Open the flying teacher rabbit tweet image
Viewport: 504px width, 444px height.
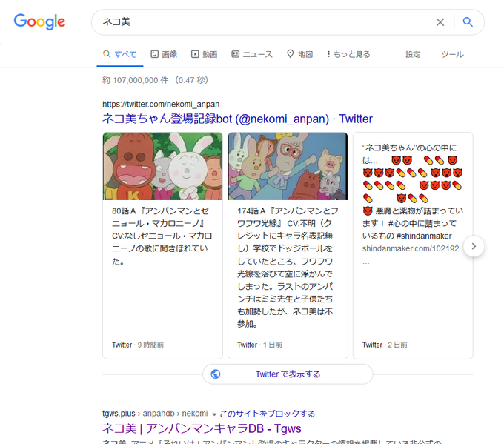[288, 166]
